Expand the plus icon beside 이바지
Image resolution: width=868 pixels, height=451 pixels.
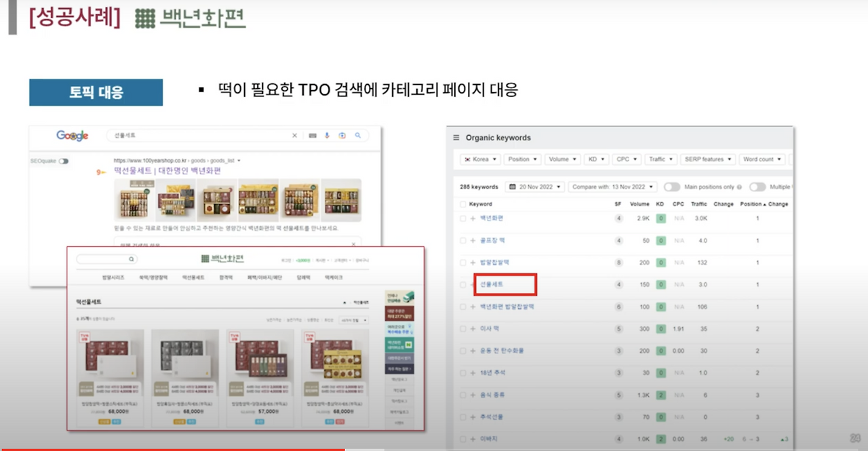[x=473, y=439]
